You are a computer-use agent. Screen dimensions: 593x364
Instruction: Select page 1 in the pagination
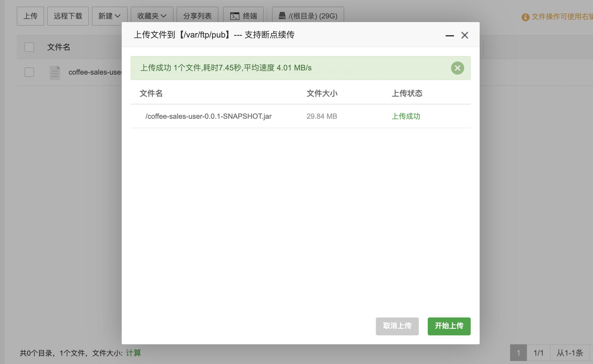(x=518, y=353)
